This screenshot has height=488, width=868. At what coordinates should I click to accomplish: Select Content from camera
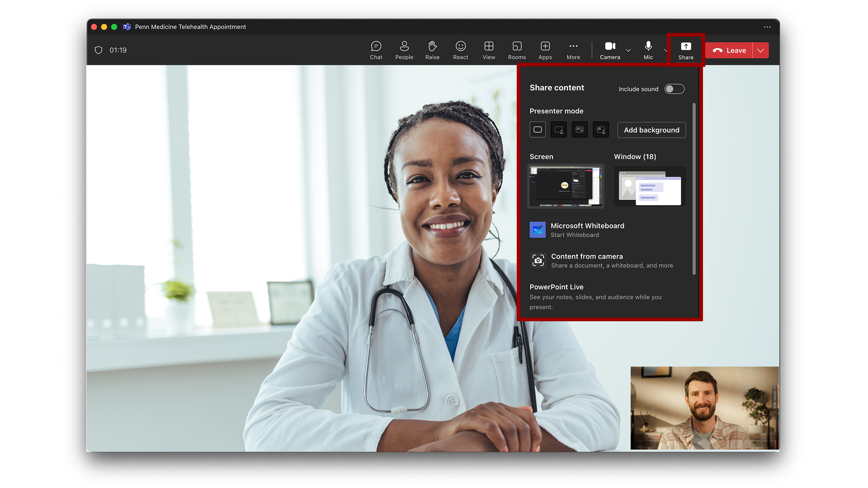point(587,260)
